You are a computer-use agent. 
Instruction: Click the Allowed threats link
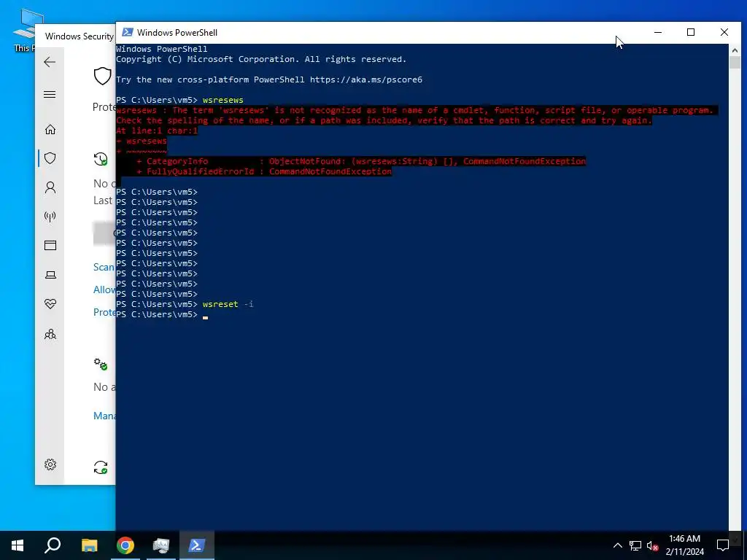[104, 289]
